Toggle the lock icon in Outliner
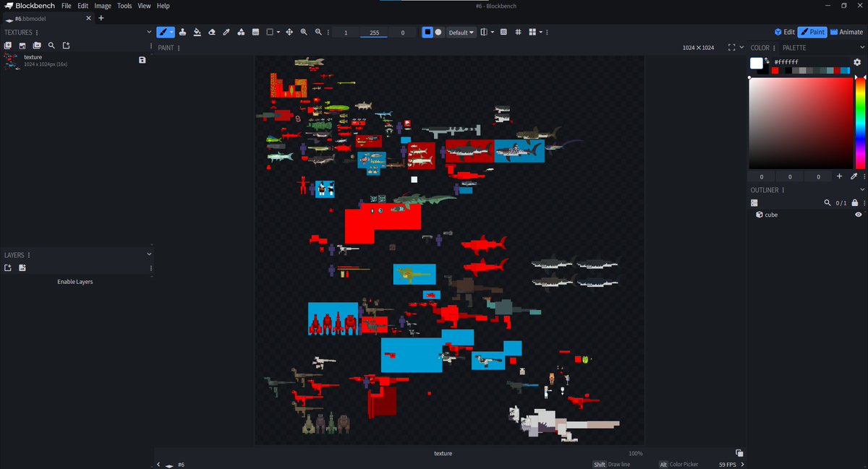This screenshot has width=868, height=469. [855, 203]
